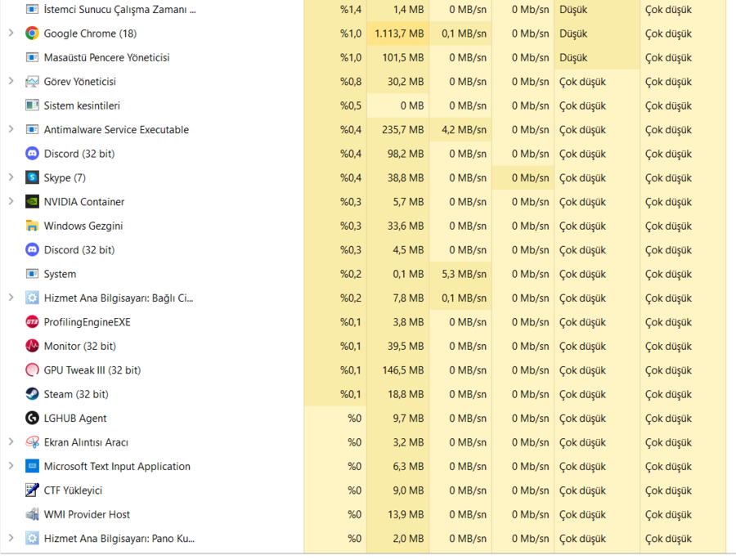Click the Hizmet Ana Bilgisayarı: Bağlı Ci... gear icon
The height and width of the screenshot is (560, 736).
click(x=32, y=298)
